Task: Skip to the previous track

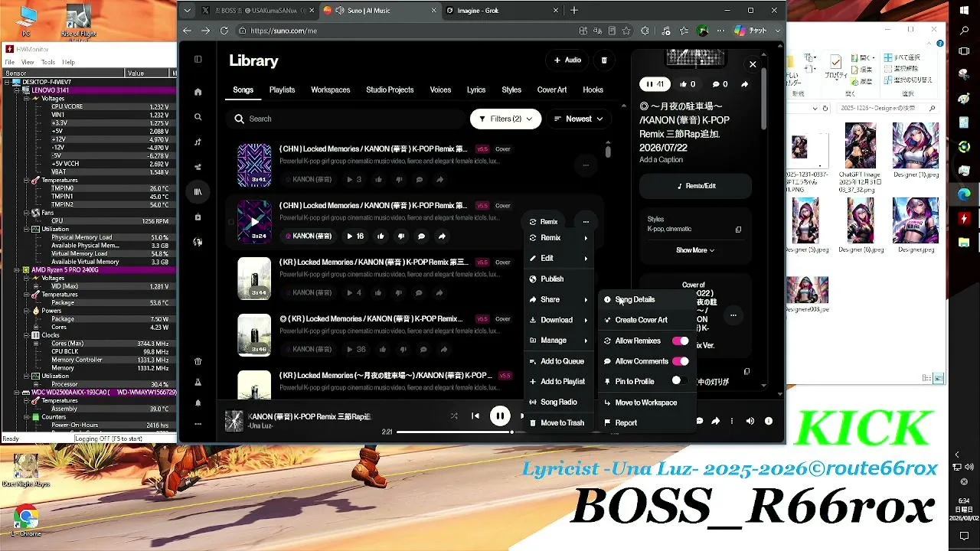Action: pos(475,416)
